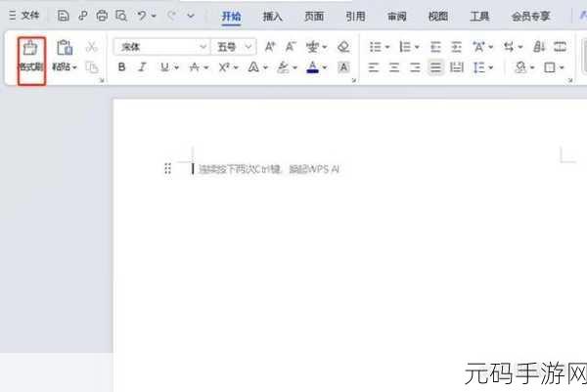Expand the line spacing dropdown arrow

(491, 67)
